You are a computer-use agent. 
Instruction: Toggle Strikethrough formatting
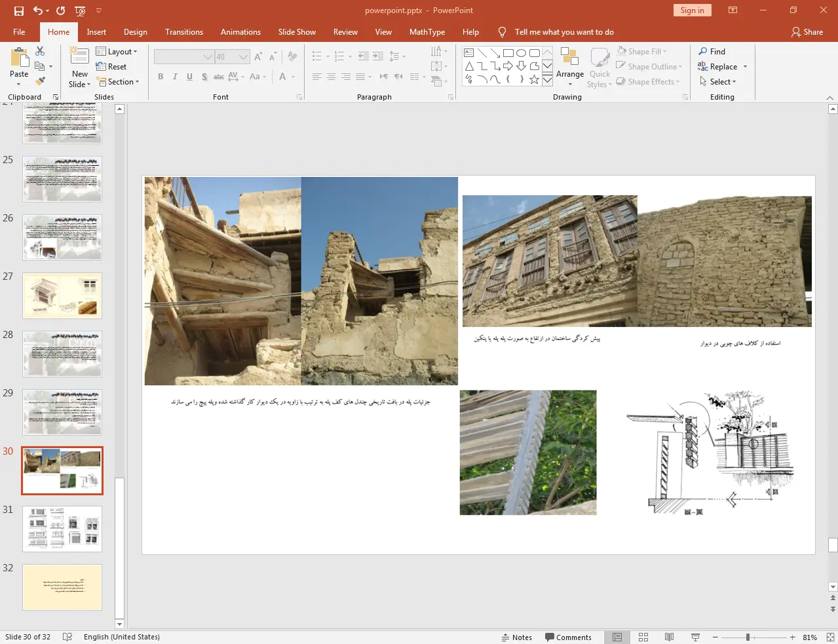click(219, 77)
